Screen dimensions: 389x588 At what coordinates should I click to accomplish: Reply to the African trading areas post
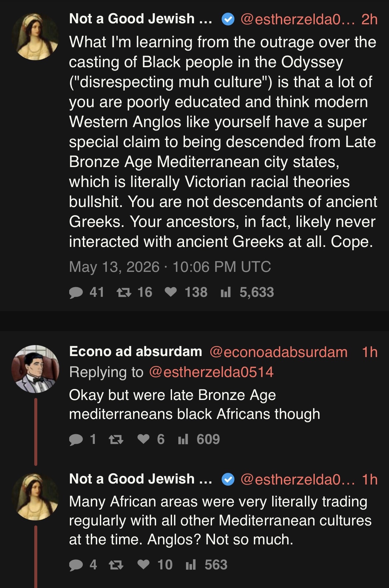pos(83,565)
